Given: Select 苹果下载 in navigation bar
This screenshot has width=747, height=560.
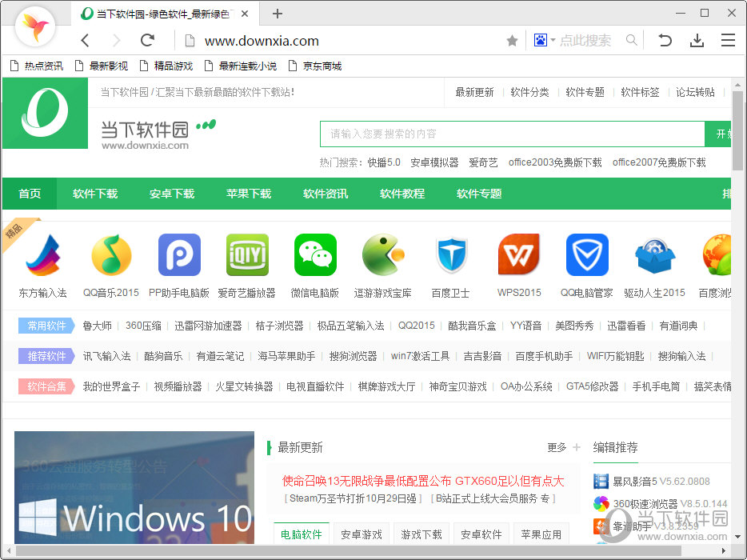Looking at the screenshot, I should pos(249,194).
